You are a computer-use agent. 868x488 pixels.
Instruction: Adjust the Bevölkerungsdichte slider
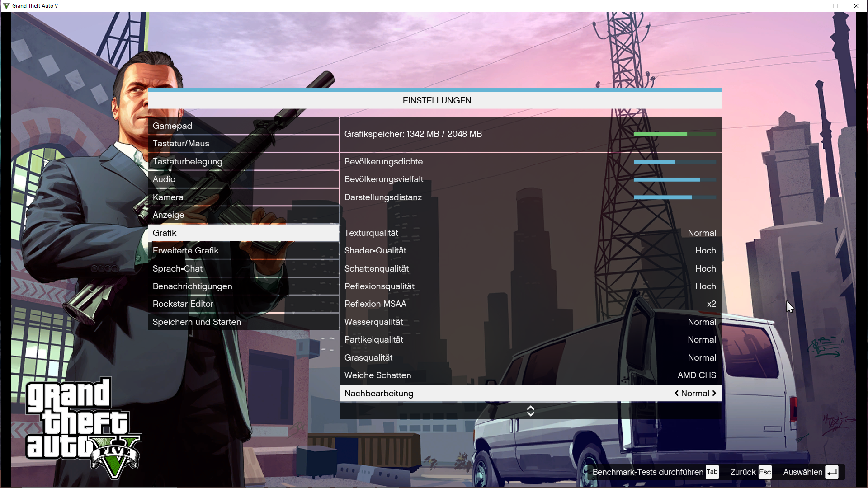click(675, 161)
